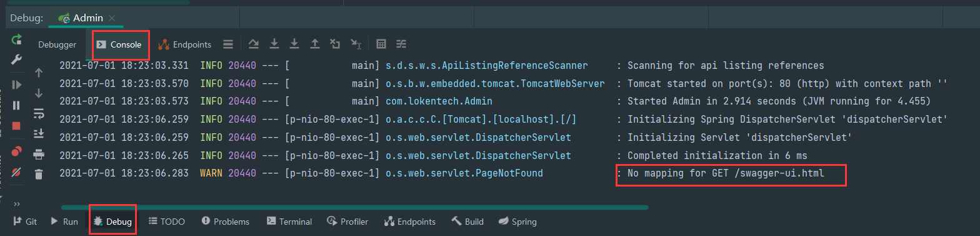The width and height of the screenshot is (980, 236).
Task: Pause the program execution
Action: click(x=17, y=106)
